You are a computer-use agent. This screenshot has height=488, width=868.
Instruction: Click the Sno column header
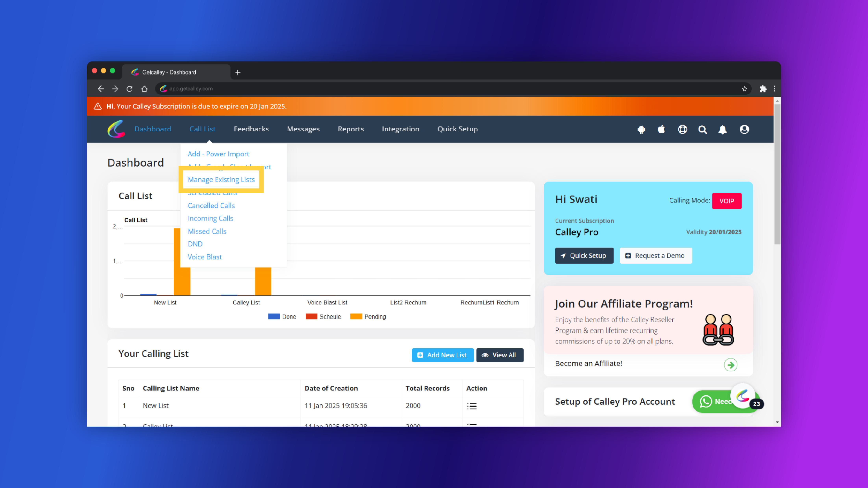pos(128,388)
